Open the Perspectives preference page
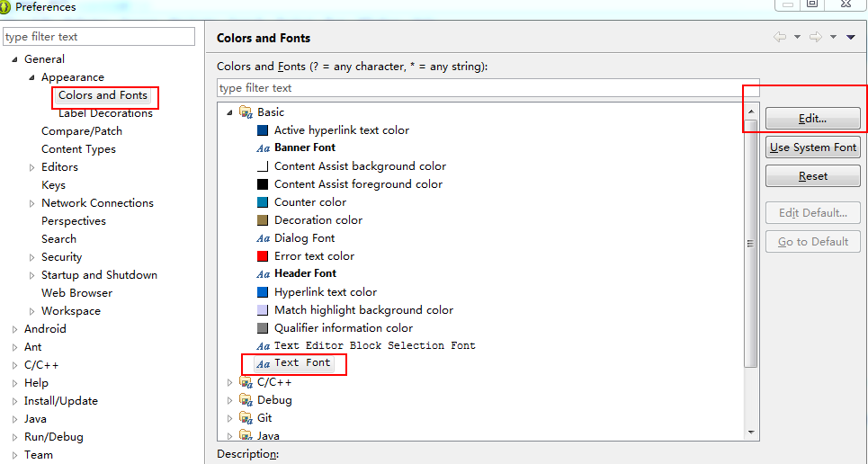 click(x=74, y=221)
